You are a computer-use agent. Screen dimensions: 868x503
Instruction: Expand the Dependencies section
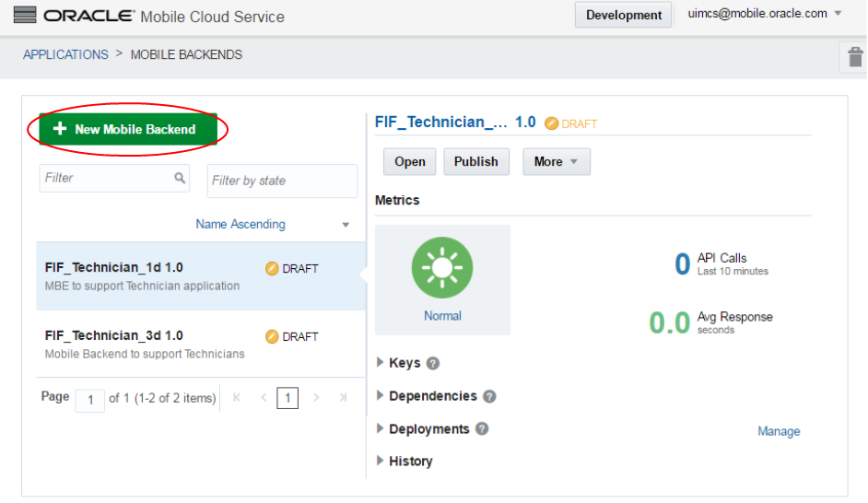[x=380, y=395]
